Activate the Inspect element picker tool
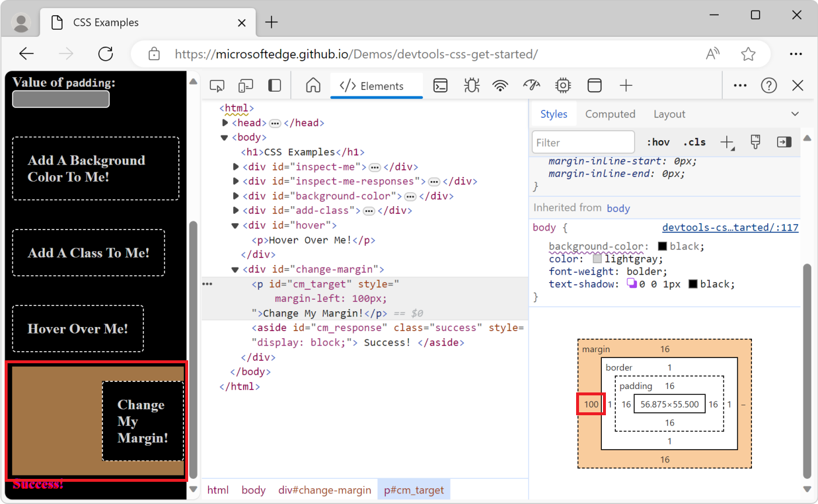 tap(217, 86)
